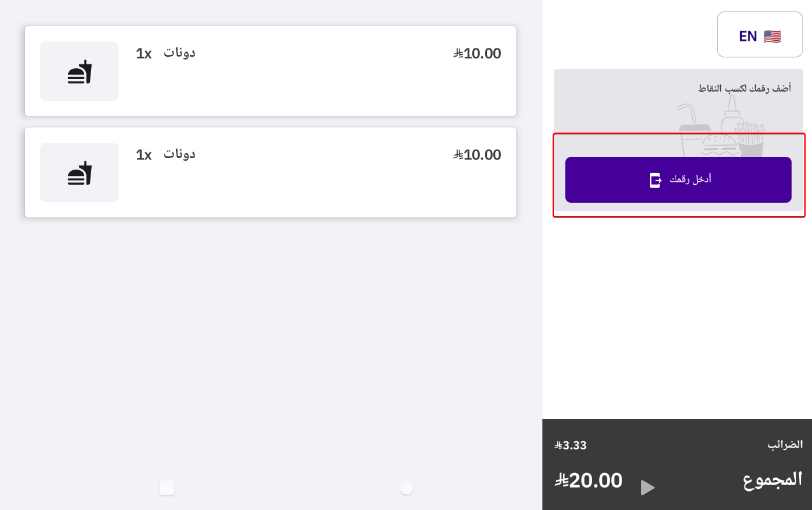Click the first item's 1x quantity
Image resolution: width=812 pixels, height=510 pixels.
pos(143,54)
